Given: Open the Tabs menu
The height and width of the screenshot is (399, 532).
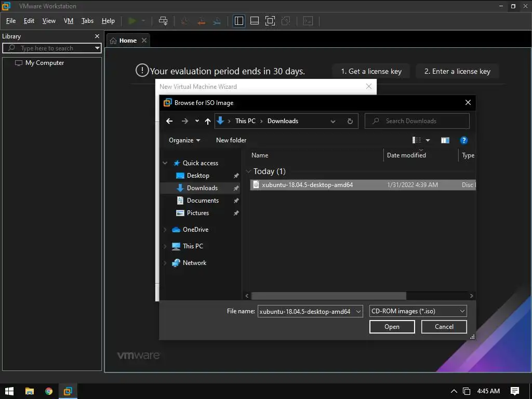Looking at the screenshot, I should click(87, 21).
